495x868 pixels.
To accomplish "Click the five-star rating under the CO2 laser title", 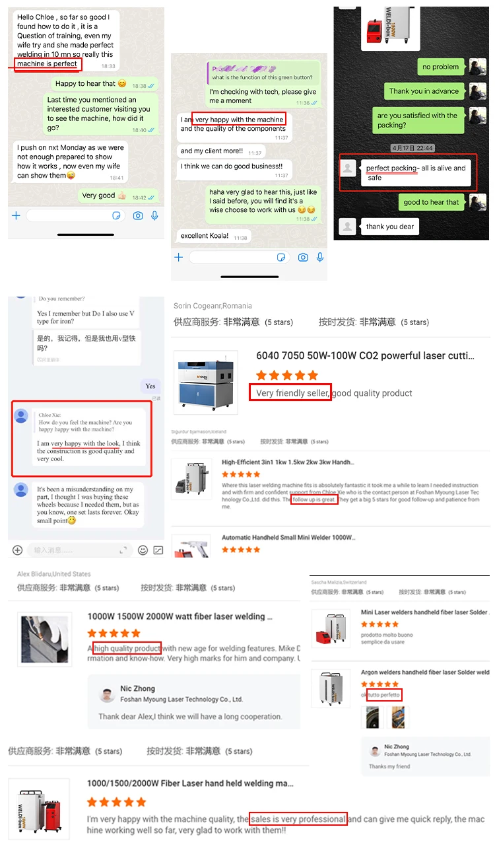I will coord(287,375).
